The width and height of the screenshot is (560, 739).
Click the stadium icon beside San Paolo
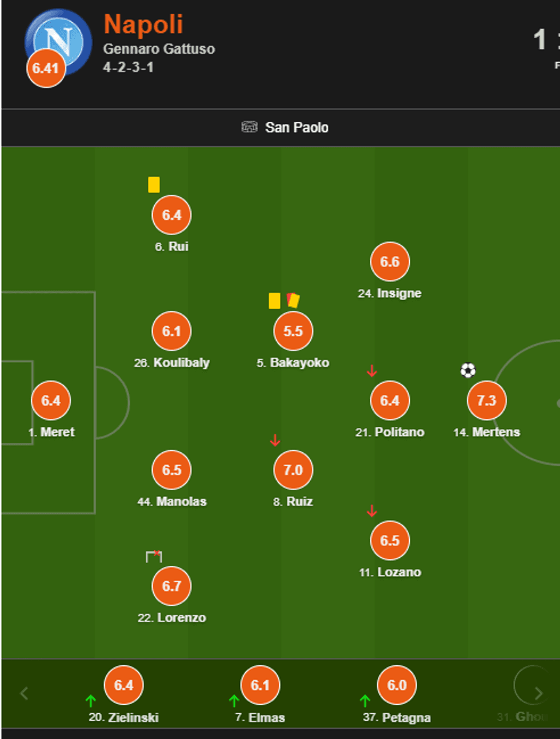(x=249, y=127)
